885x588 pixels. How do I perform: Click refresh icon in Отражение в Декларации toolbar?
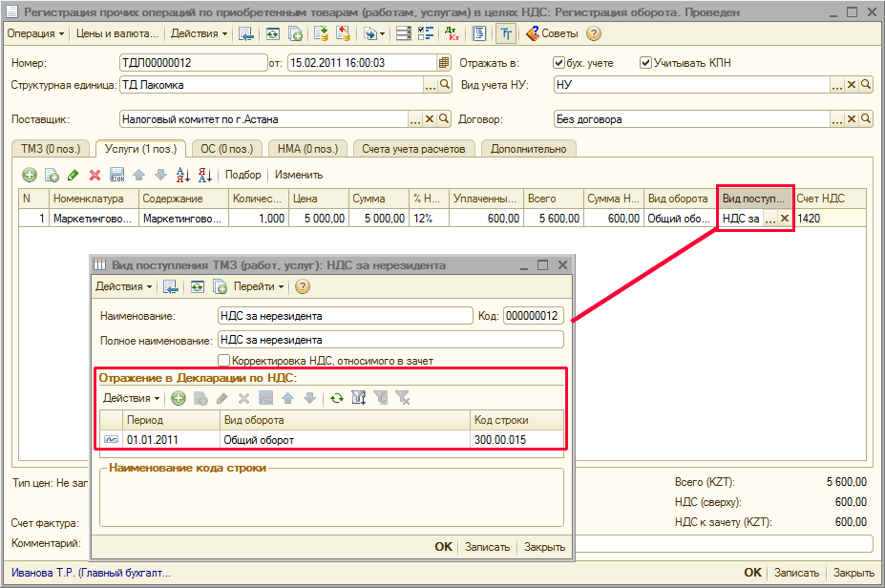(336, 398)
